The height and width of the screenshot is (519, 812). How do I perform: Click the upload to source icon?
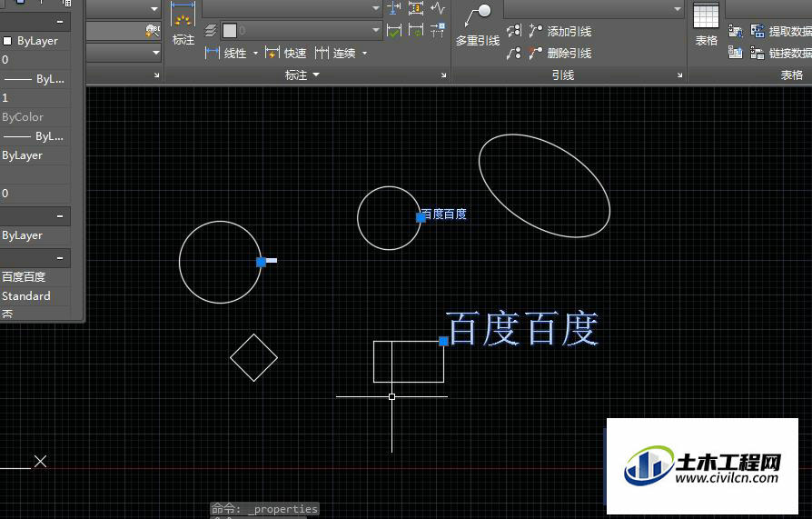pyautogui.click(x=736, y=53)
